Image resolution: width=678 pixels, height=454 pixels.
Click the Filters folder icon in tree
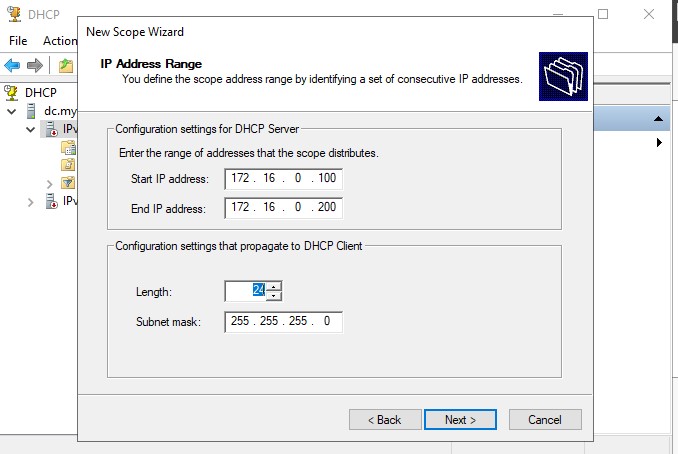pos(68,183)
